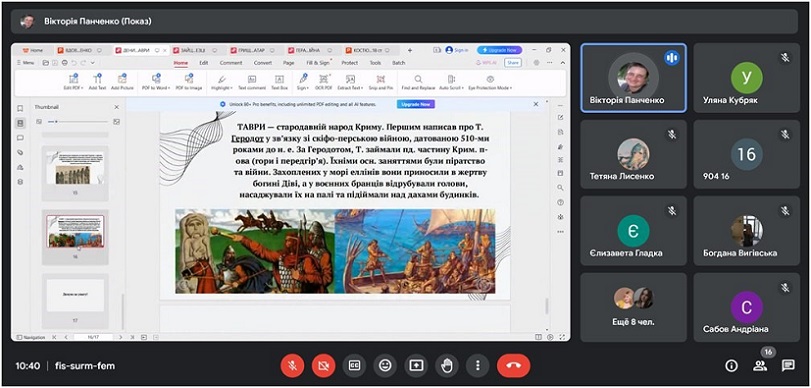This screenshot has height=388, width=811.
Task: Open Sign tool dropdown
Action: (303, 82)
